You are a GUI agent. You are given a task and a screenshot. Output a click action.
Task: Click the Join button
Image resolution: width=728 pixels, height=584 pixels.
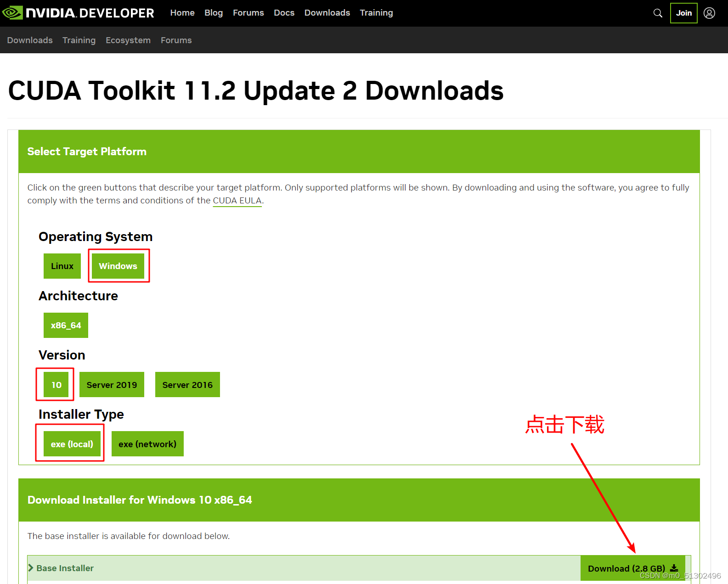pos(683,13)
